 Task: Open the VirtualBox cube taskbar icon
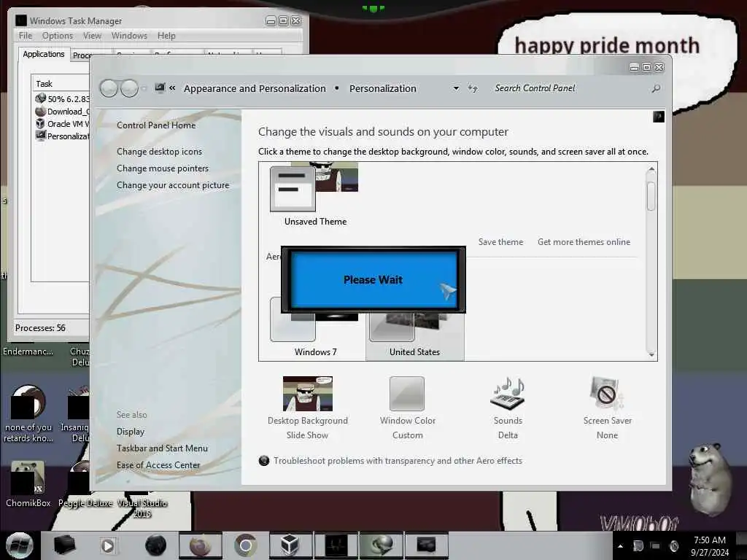[x=290, y=545]
